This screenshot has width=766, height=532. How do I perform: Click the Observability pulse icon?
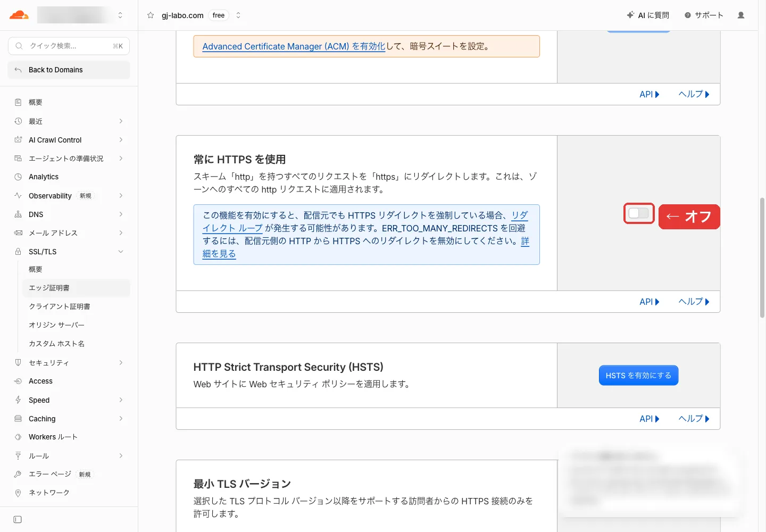pos(18,196)
